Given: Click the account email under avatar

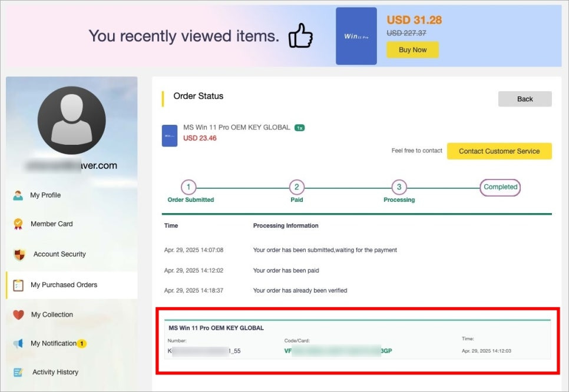Looking at the screenshot, I should coord(71,166).
